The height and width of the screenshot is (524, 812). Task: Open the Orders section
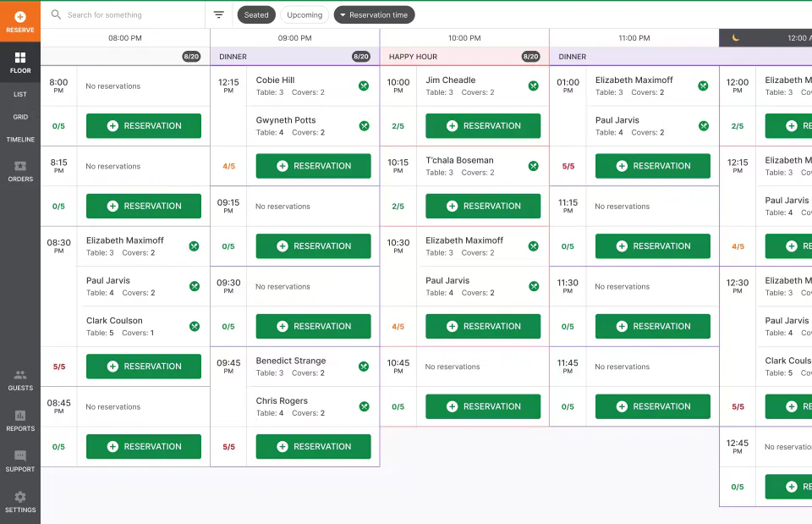tap(20, 171)
